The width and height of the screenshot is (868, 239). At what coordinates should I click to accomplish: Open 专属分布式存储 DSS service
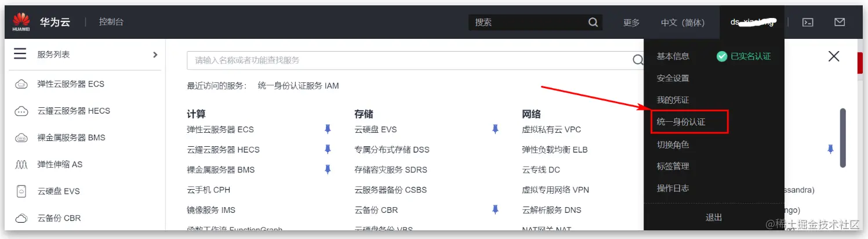coord(392,150)
